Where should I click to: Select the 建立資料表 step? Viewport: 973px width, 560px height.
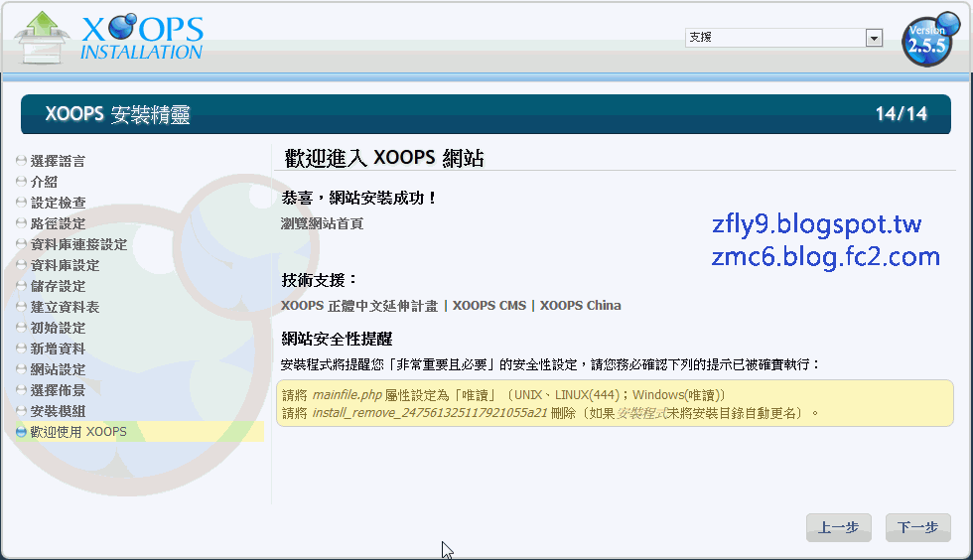(66, 308)
